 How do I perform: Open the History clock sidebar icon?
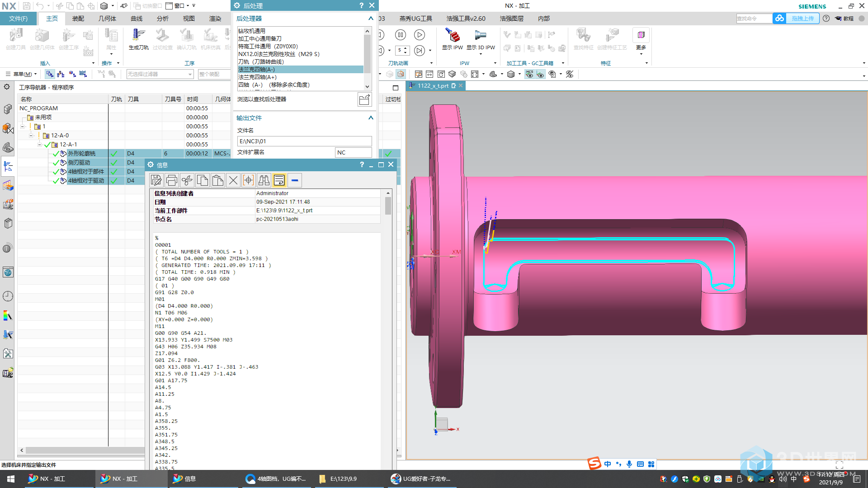(8, 296)
